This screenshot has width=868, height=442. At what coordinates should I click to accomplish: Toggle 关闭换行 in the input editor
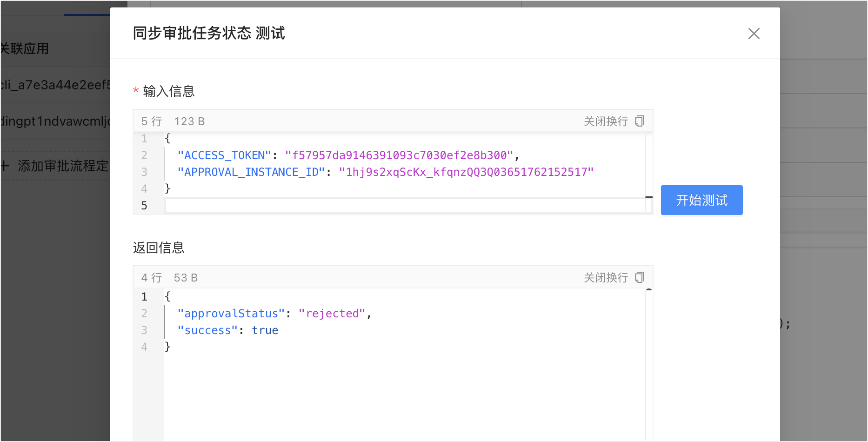(606, 121)
